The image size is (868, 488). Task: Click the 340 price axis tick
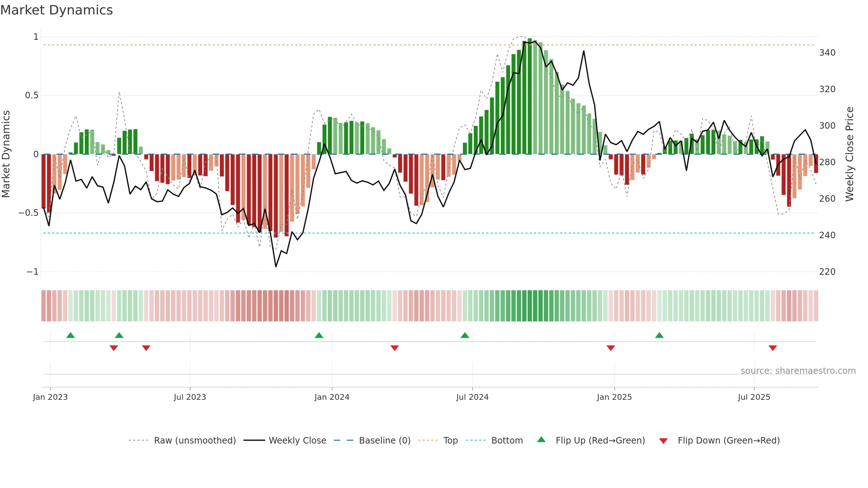[x=827, y=53]
